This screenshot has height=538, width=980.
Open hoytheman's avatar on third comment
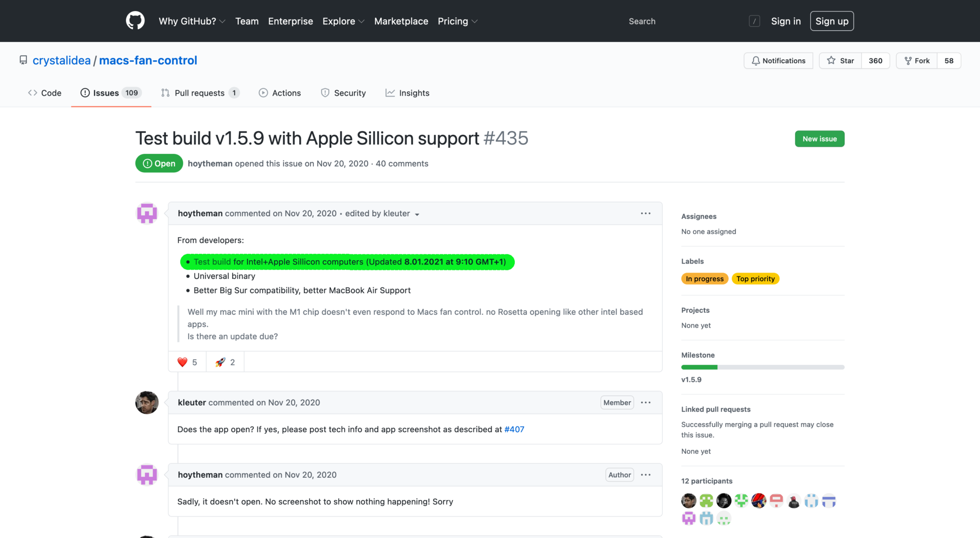pos(147,475)
